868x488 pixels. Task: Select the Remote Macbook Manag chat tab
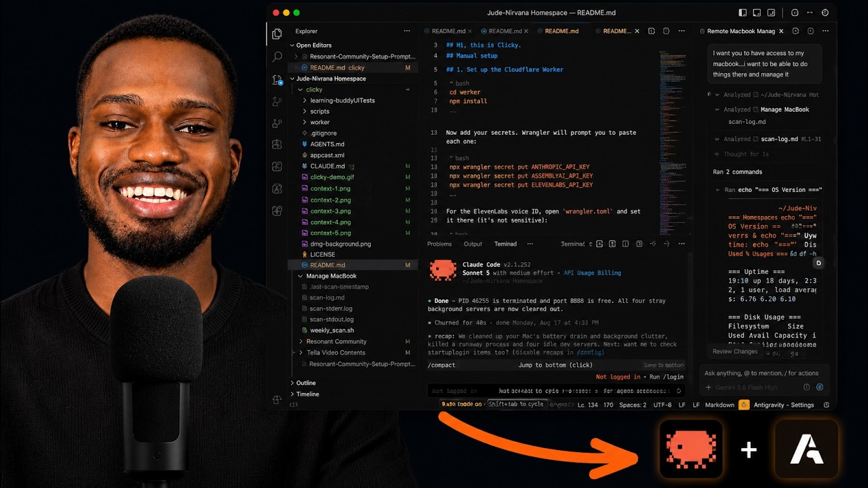click(741, 31)
